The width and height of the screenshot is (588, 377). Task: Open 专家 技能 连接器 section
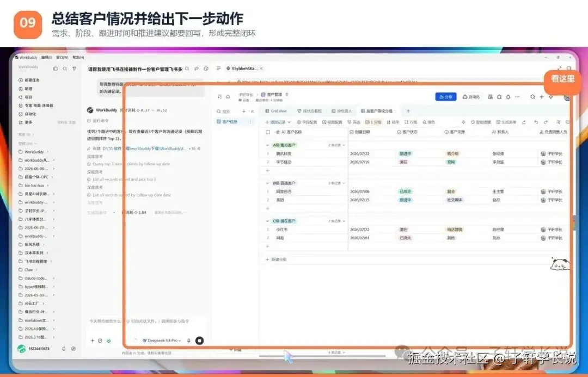pos(36,106)
